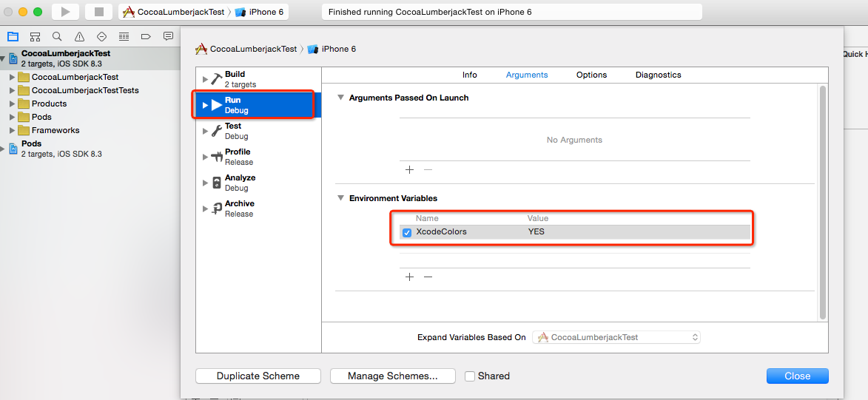The height and width of the screenshot is (400, 868).
Task: Click the activity status bar text
Action: (430, 12)
